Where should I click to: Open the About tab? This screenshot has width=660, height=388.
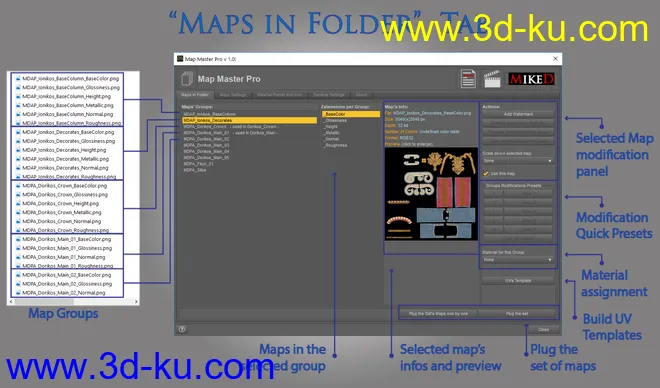pos(362,95)
